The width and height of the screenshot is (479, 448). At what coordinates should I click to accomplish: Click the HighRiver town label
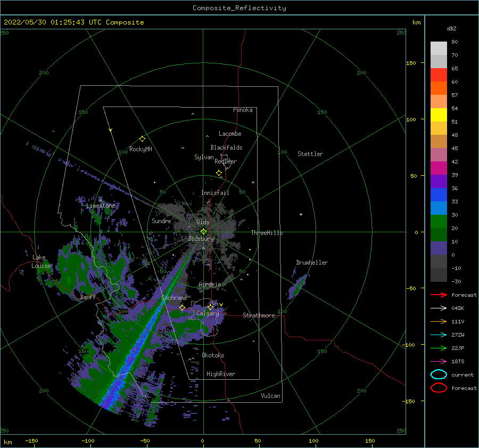tap(221, 374)
